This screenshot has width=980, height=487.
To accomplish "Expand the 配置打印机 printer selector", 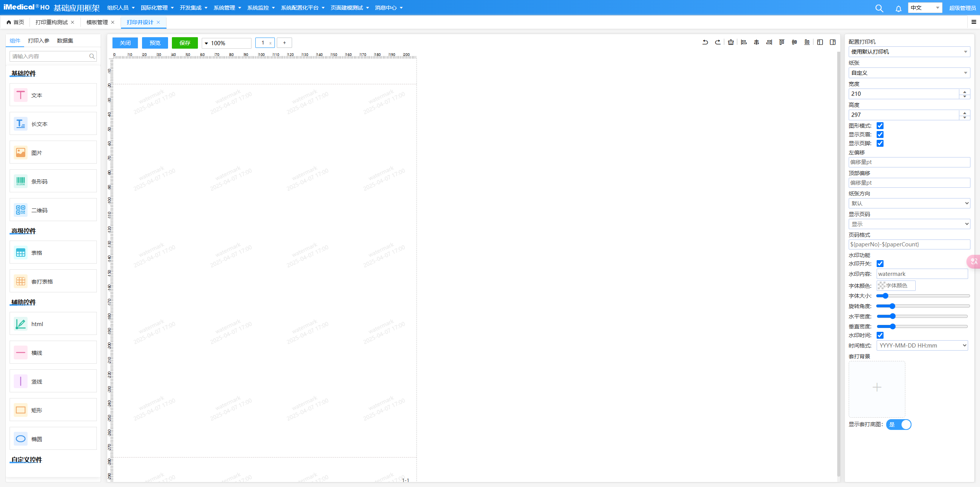I will coord(909,52).
